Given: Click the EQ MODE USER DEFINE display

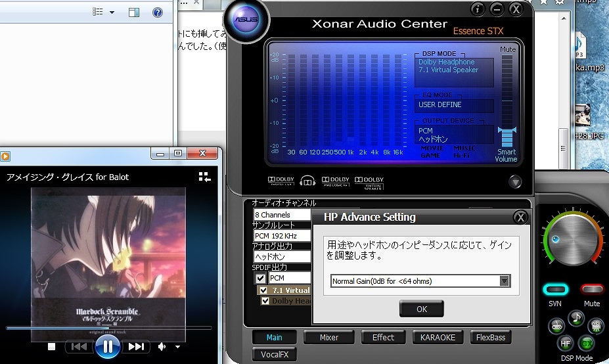Looking at the screenshot, I should 454,105.
